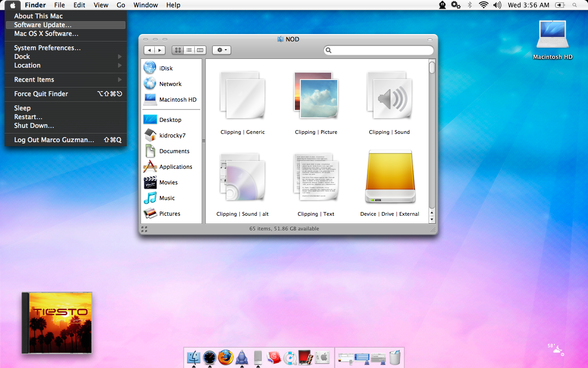Choose Restart… from the Apple menu
588x368 pixels.
point(65,117)
